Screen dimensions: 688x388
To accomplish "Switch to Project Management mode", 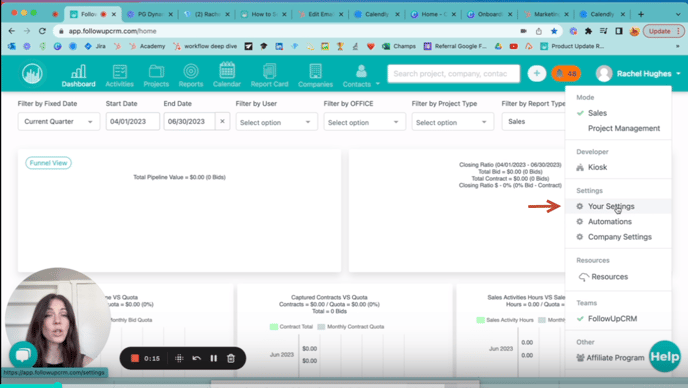I will click(x=624, y=128).
